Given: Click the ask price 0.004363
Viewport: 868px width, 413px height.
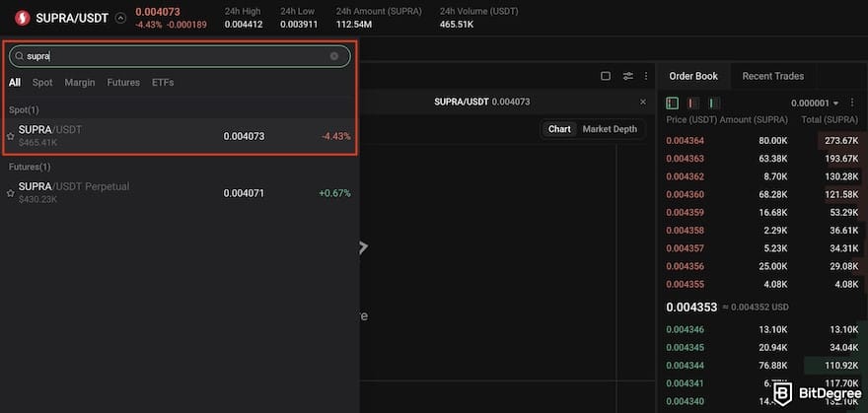Looking at the screenshot, I should (685, 159).
